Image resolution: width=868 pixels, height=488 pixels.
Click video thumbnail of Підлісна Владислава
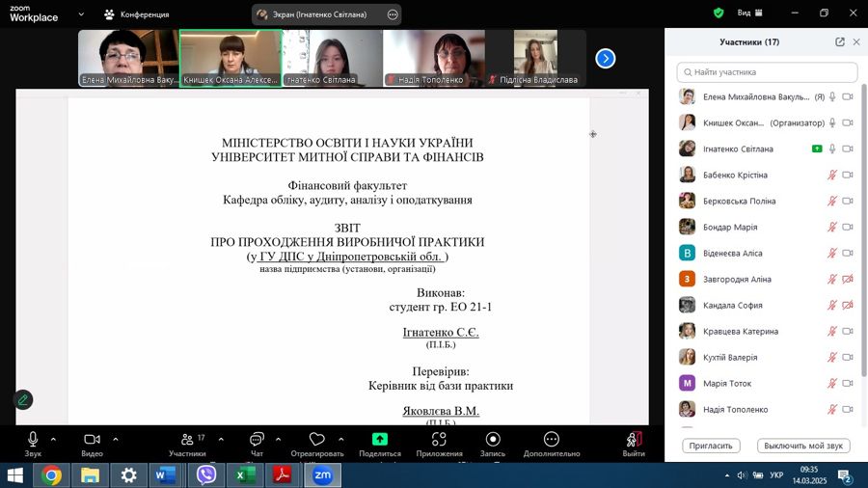[x=535, y=58]
